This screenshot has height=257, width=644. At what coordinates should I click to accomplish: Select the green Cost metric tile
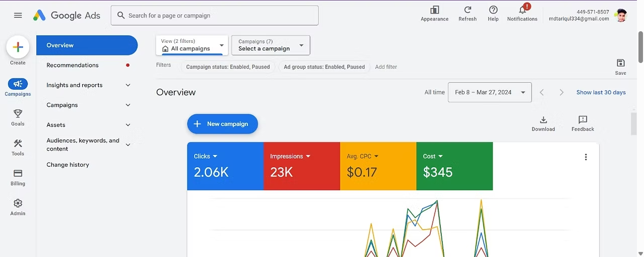click(x=454, y=166)
